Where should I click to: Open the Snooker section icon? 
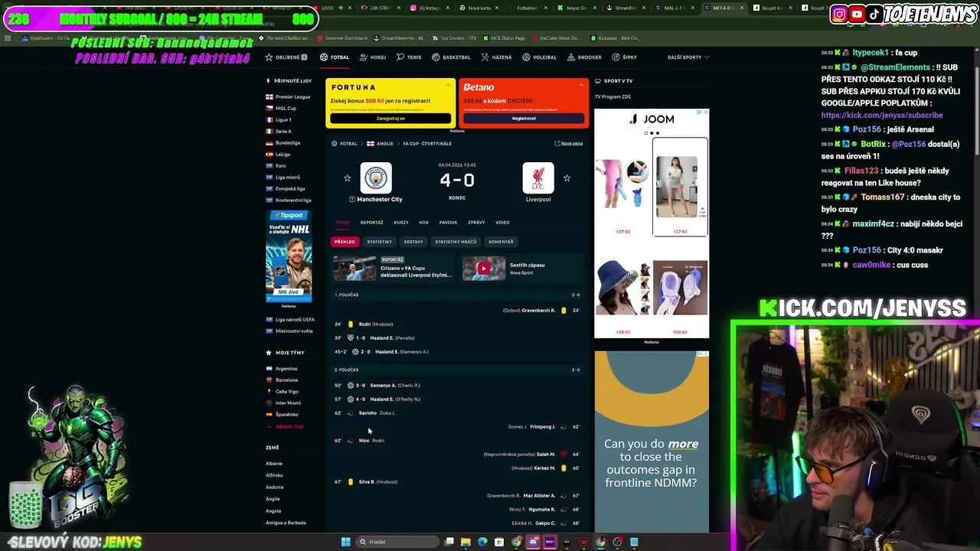571,57
